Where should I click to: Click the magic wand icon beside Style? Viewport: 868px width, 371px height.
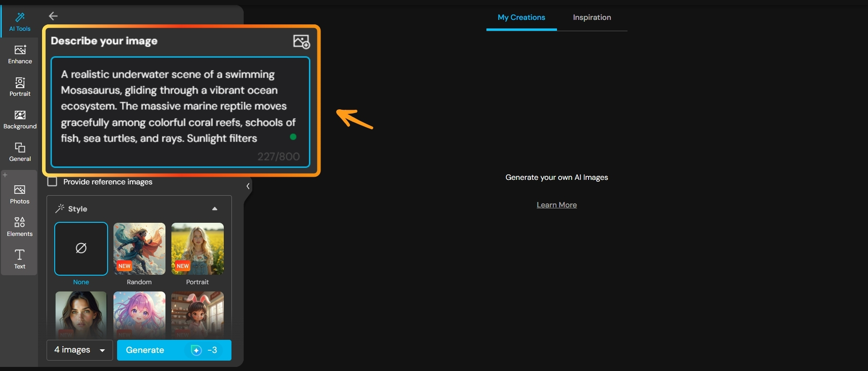pyautogui.click(x=60, y=208)
